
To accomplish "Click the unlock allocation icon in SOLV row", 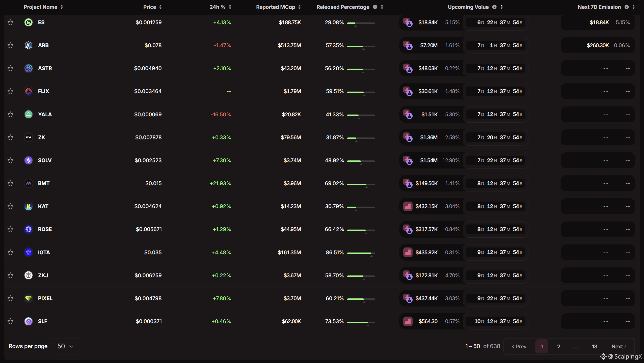I will coord(408,160).
